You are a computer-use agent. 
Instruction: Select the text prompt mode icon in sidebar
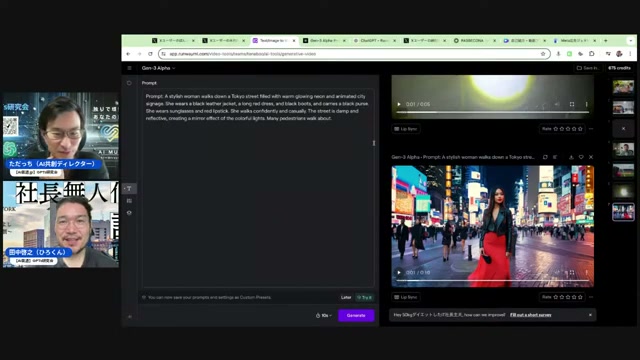129,189
